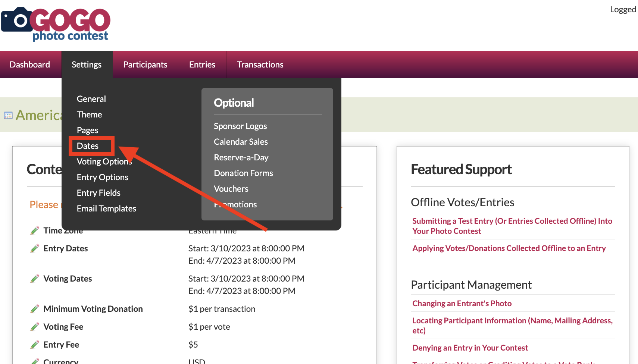The height and width of the screenshot is (364, 638).
Task: Click the calendar icon beside the contest title
Action: [8, 116]
